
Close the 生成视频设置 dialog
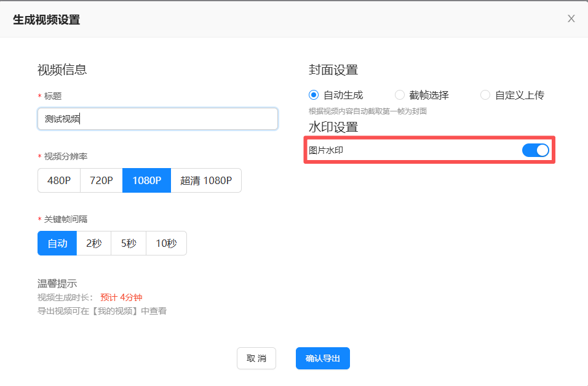[571, 18]
